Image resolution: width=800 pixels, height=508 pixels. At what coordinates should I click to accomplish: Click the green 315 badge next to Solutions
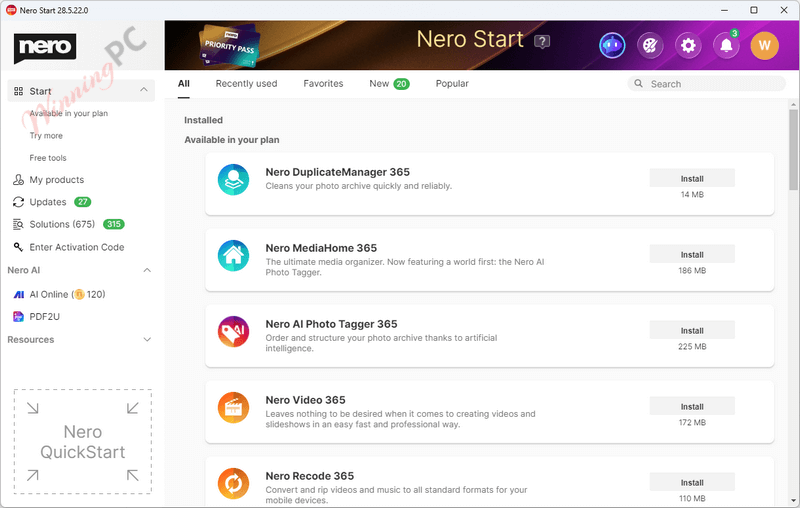pos(114,224)
